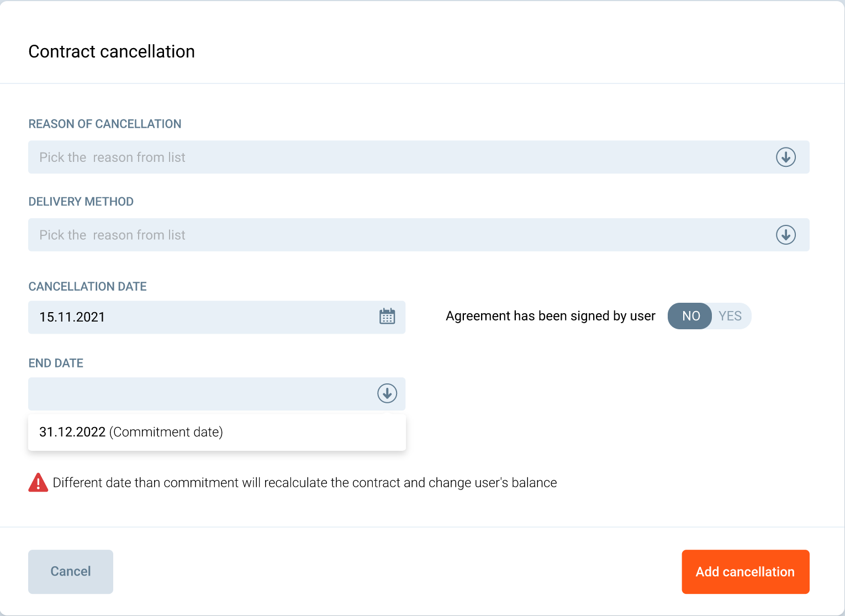
Task: Click the End Date dropdown field
Action: pyautogui.click(x=199, y=393)
